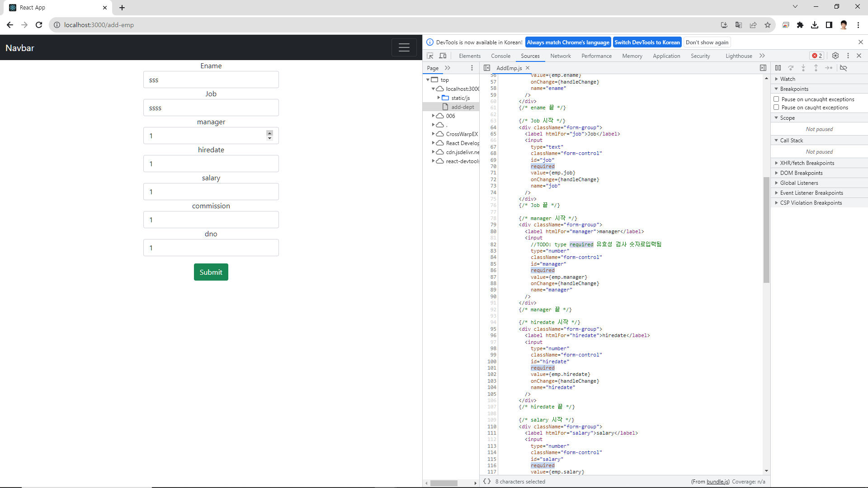Toggle the file navigator sidebar icon
868x488 pixels.
(487, 68)
